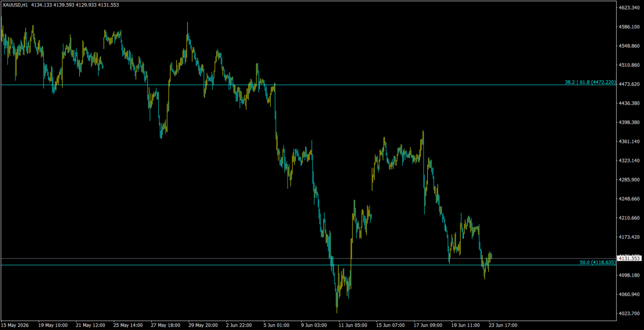This screenshot has width=644, height=330.
Task: Click the 11 Jun 05:00 time label
Action: click(x=352, y=325)
